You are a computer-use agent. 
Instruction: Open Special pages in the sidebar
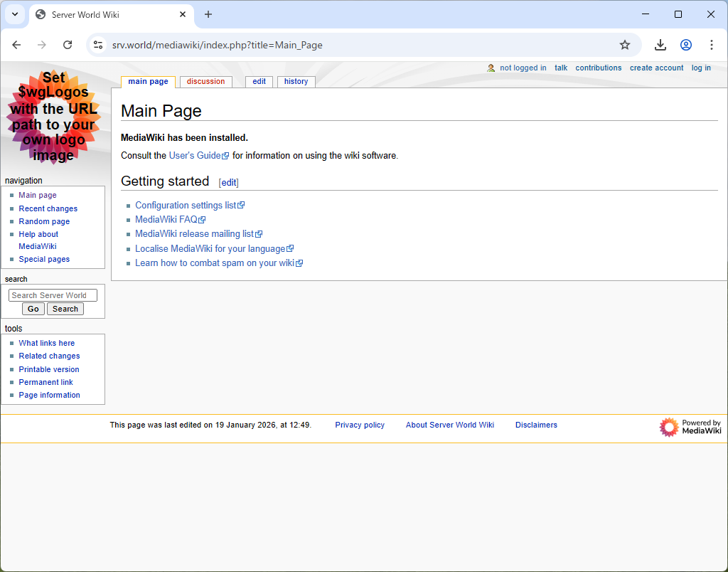44,259
